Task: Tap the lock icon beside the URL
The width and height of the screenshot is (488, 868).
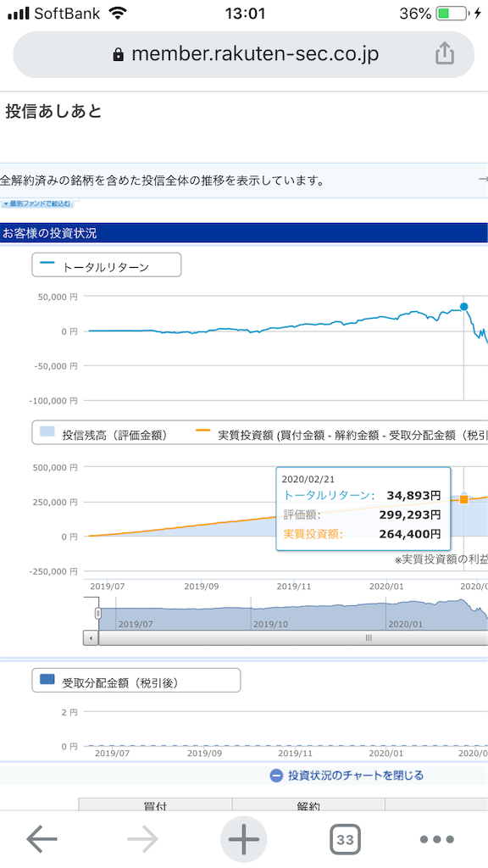Action: (x=117, y=54)
